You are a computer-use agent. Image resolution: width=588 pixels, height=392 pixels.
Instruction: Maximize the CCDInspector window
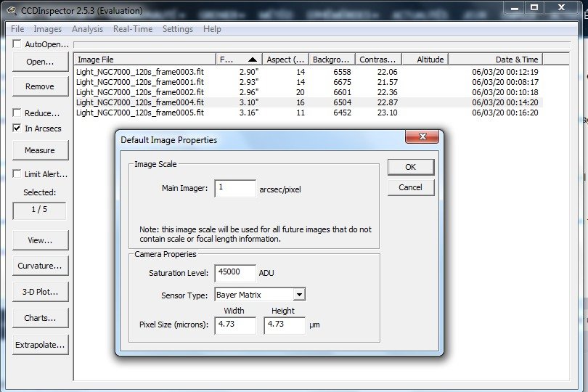click(534, 8)
